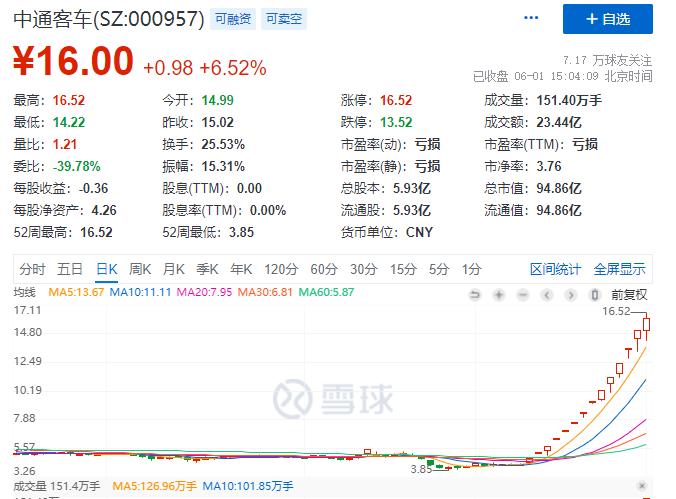Click the 最低 value 14.22
Viewport: 676px width, 499px height.
pos(69,122)
